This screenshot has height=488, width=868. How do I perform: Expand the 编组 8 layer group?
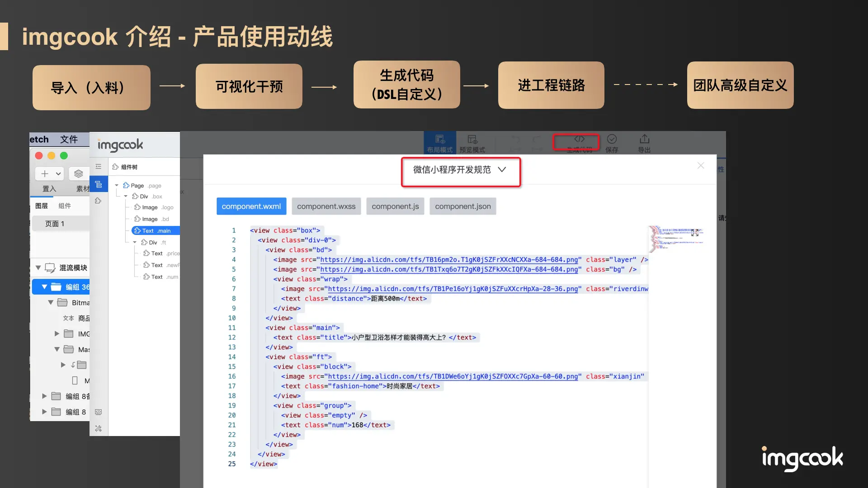[44, 412]
